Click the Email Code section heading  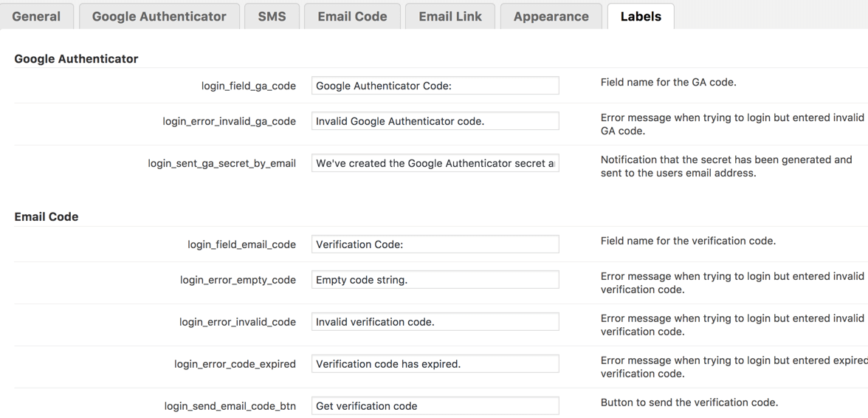(46, 216)
